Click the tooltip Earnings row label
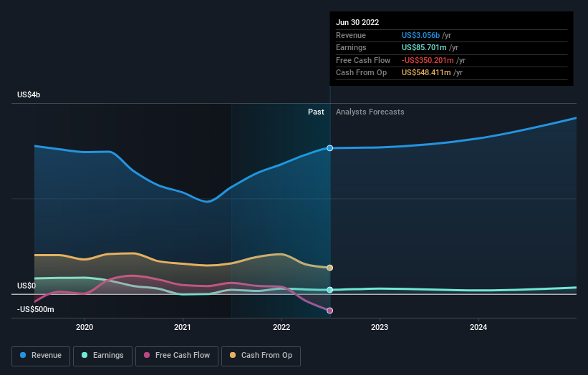Image resolution: width=588 pixels, height=375 pixels. pos(351,47)
